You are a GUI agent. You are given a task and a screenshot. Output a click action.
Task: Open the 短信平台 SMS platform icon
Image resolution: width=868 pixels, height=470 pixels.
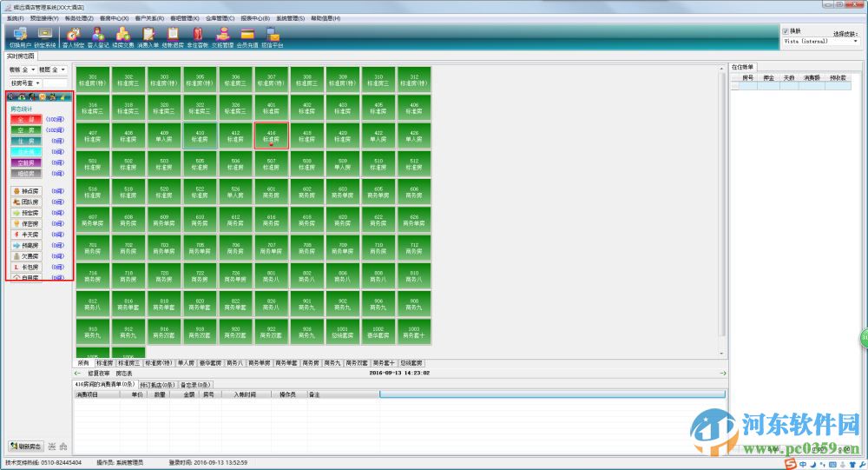(273, 37)
